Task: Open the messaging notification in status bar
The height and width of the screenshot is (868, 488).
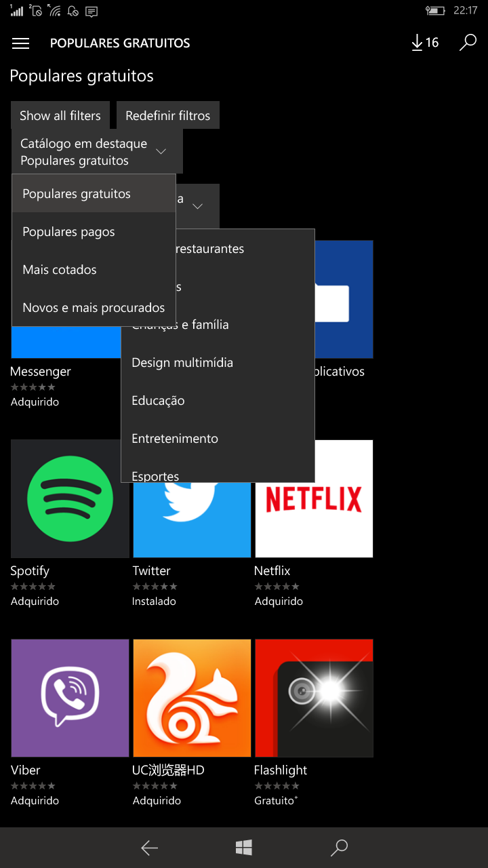Action: pyautogui.click(x=92, y=11)
